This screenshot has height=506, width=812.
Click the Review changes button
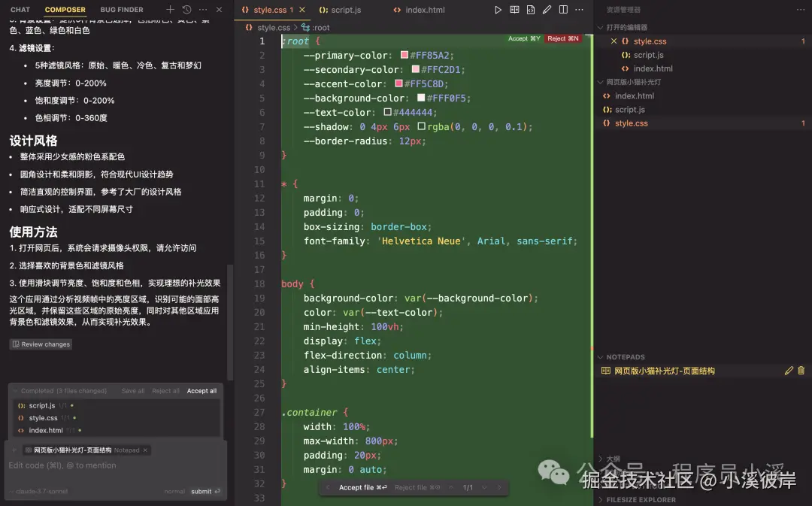click(41, 344)
